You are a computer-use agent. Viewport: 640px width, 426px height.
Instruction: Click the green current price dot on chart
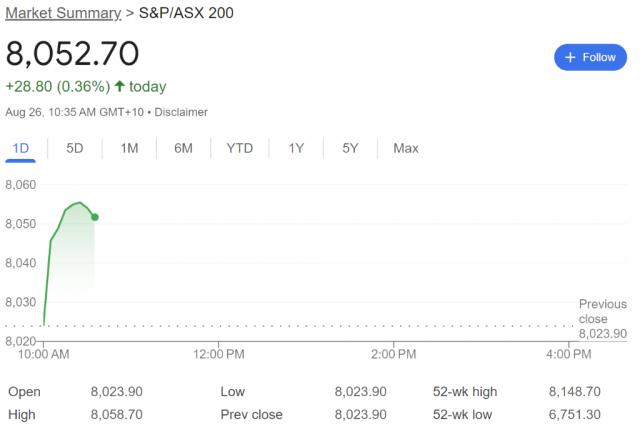tap(95, 217)
